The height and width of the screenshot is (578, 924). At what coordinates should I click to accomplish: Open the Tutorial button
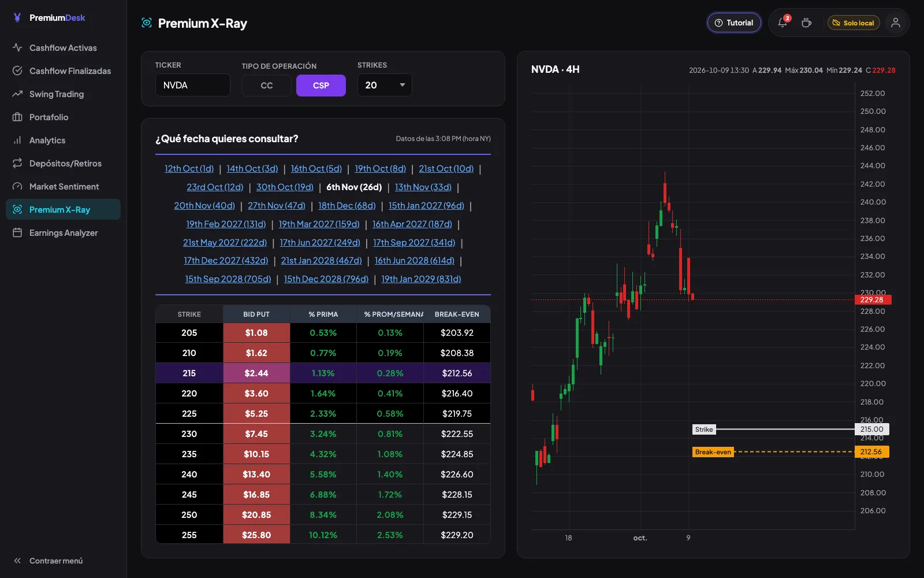click(x=734, y=23)
